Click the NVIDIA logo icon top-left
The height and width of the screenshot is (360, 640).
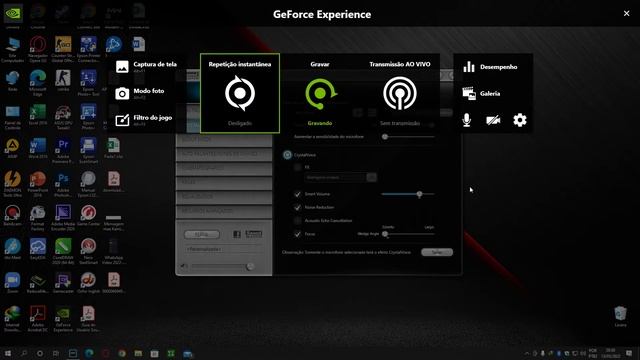pos(13,13)
